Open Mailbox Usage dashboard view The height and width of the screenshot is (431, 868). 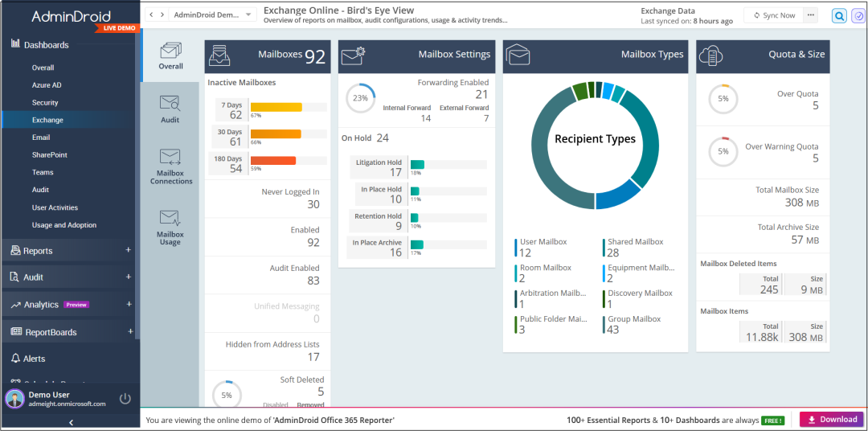[x=170, y=227]
